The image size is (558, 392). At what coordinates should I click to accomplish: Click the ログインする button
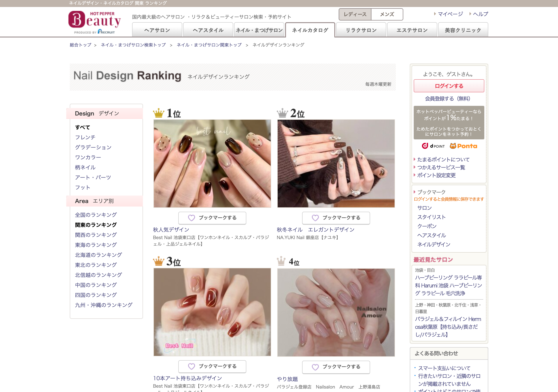click(449, 86)
